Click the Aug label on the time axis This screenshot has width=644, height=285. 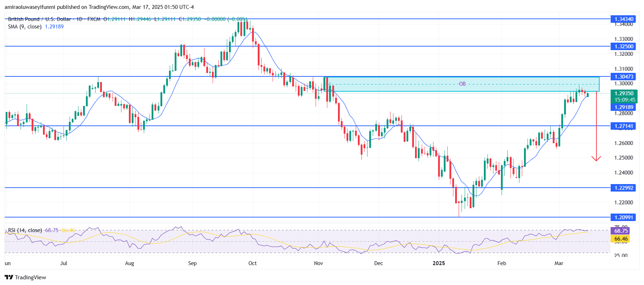(x=130, y=263)
